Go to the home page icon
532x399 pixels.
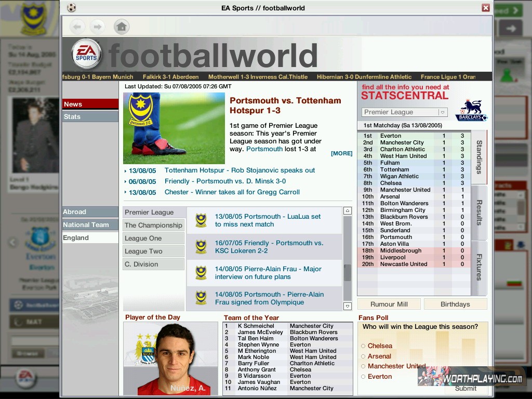point(121,26)
